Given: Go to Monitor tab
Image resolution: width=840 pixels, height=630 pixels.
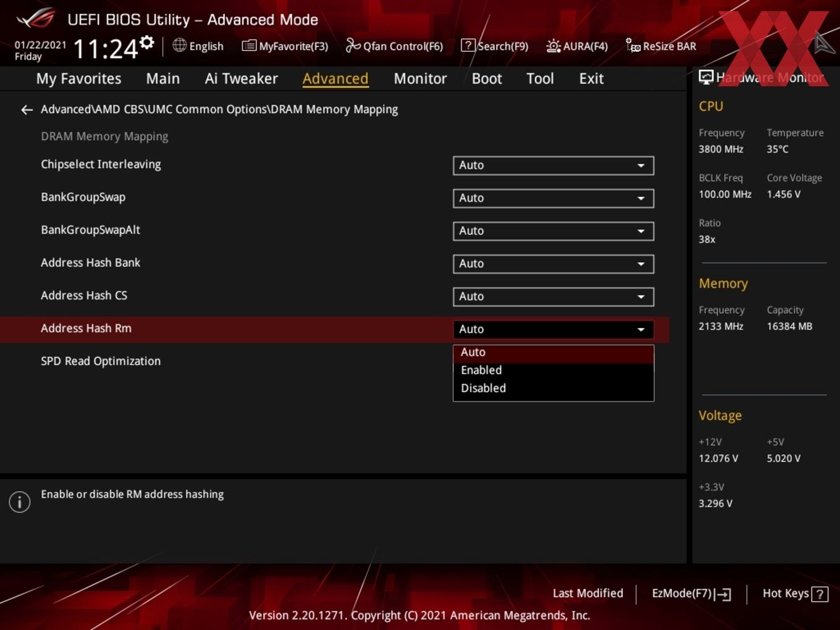Looking at the screenshot, I should [x=420, y=79].
